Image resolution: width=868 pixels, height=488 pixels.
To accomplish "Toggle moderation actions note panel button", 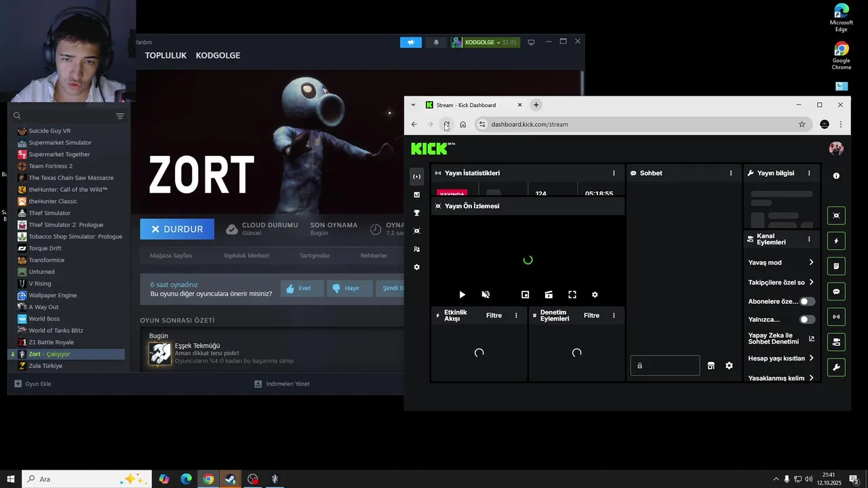I will [836, 266].
